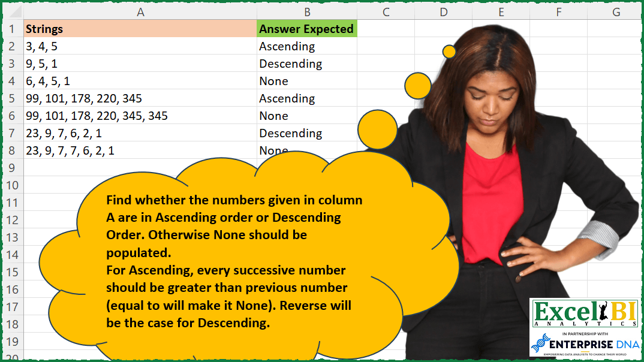Image resolution: width=644 pixels, height=362 pixels.
Task: Select None answer in row 4
Action: click(x=307, y=81)
